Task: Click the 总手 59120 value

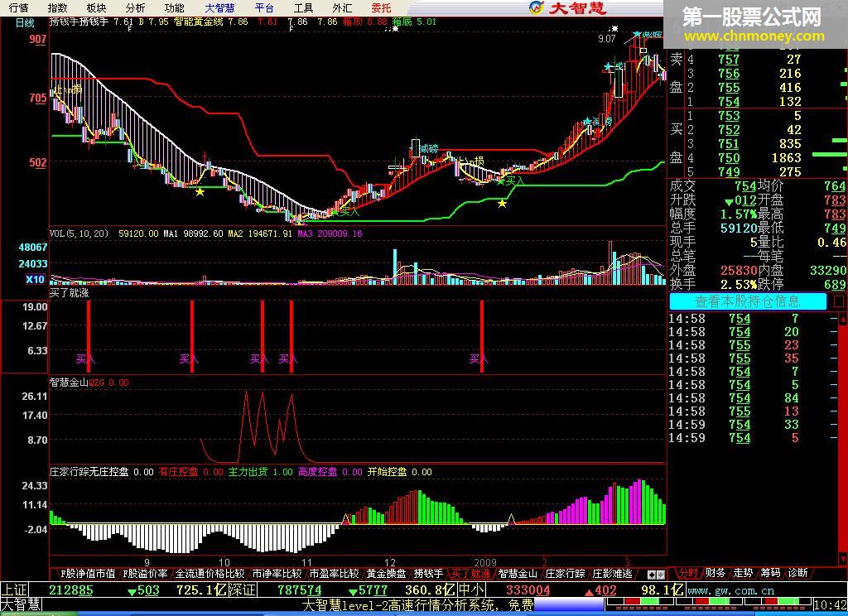Action: 739,229
